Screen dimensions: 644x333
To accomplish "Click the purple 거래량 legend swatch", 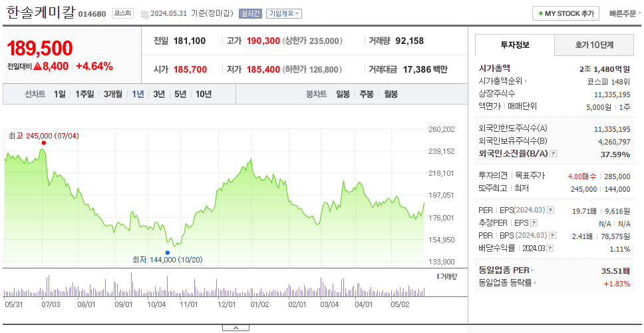I will pos(438,276).
